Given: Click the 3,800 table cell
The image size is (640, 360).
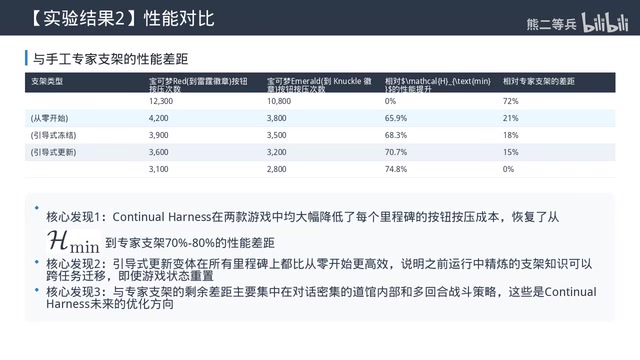Looking at the screenshot, I should pos(276,118).
